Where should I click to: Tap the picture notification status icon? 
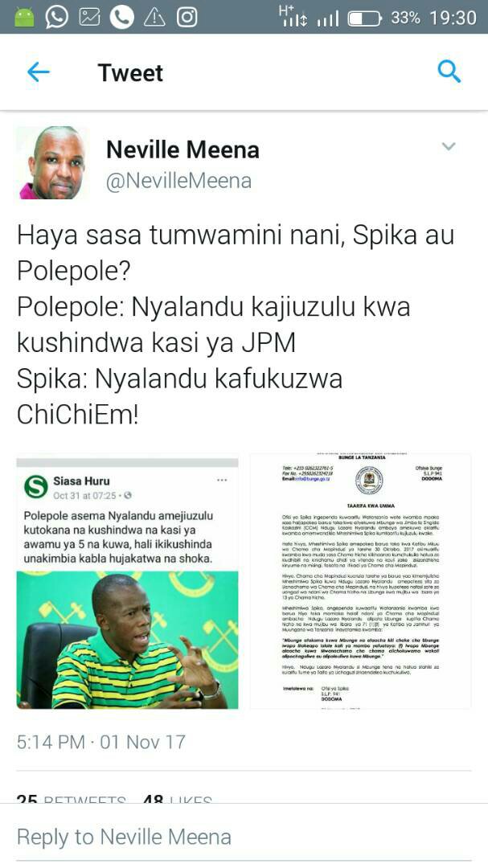tap(89, 18)
